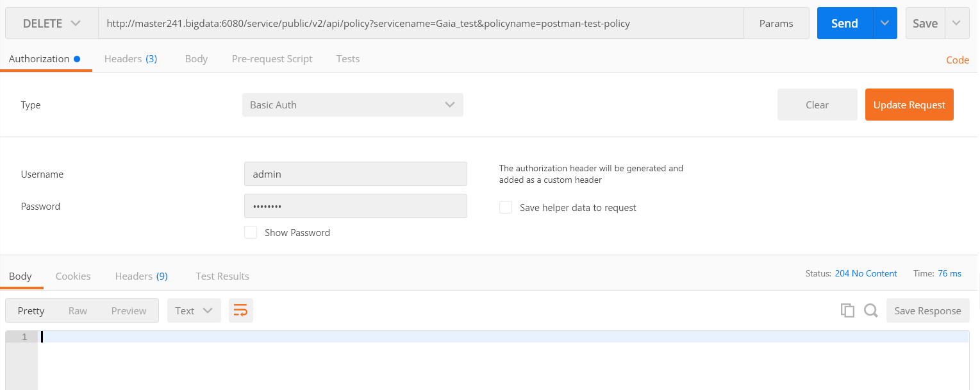Open the Basic Auth type dropdown
This screenshot has width=980, height=390.
pos(352,105)
